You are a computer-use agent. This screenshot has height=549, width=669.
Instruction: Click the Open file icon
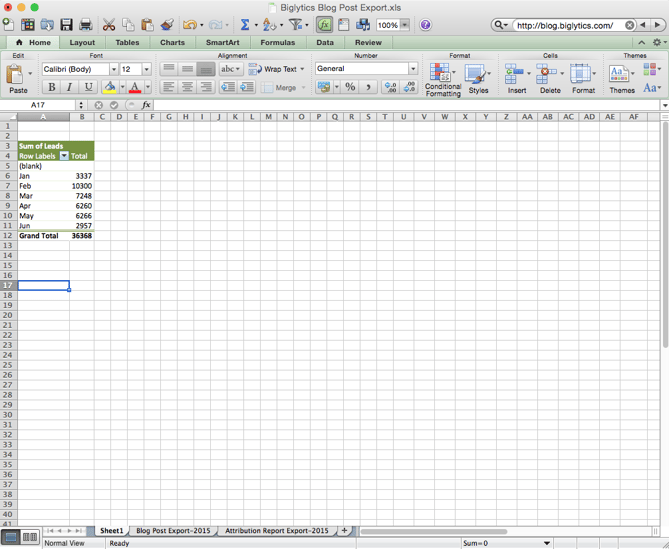point(47,25)
